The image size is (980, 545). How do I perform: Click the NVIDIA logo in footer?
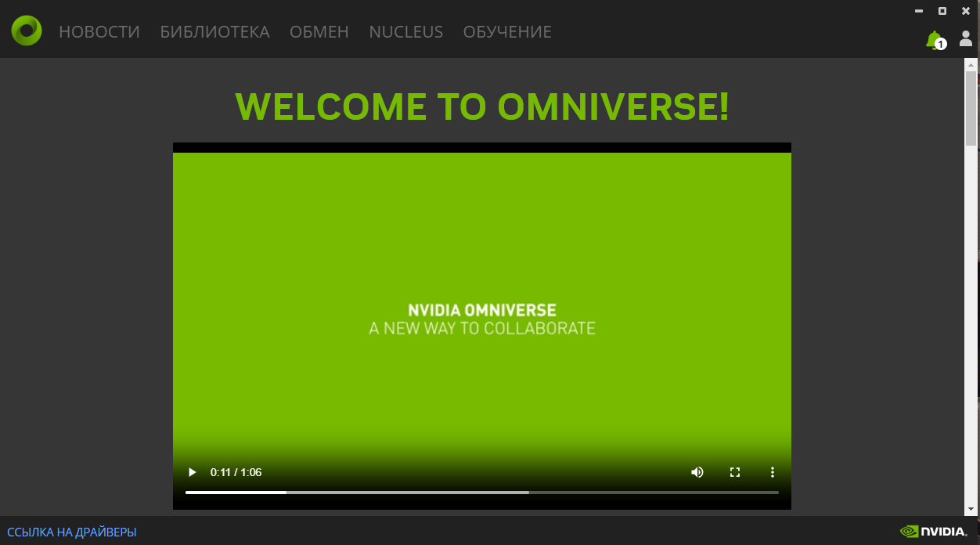[x=934, y=532]
